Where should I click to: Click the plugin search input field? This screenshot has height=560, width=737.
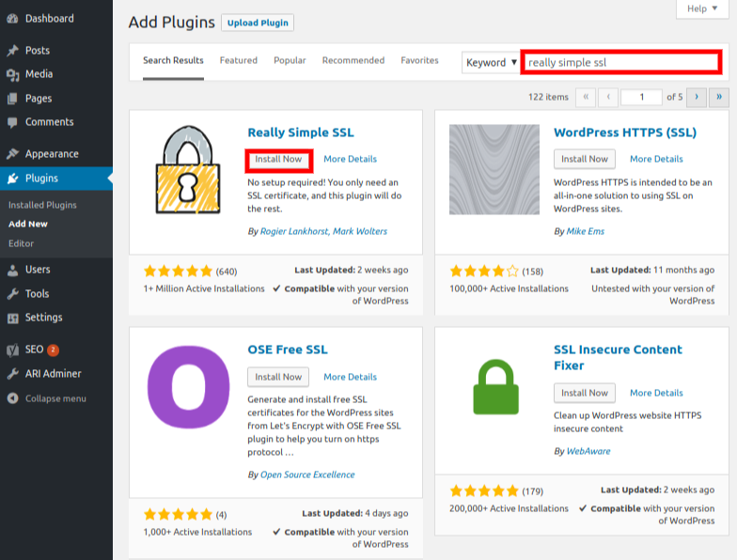tap(622, 62)
